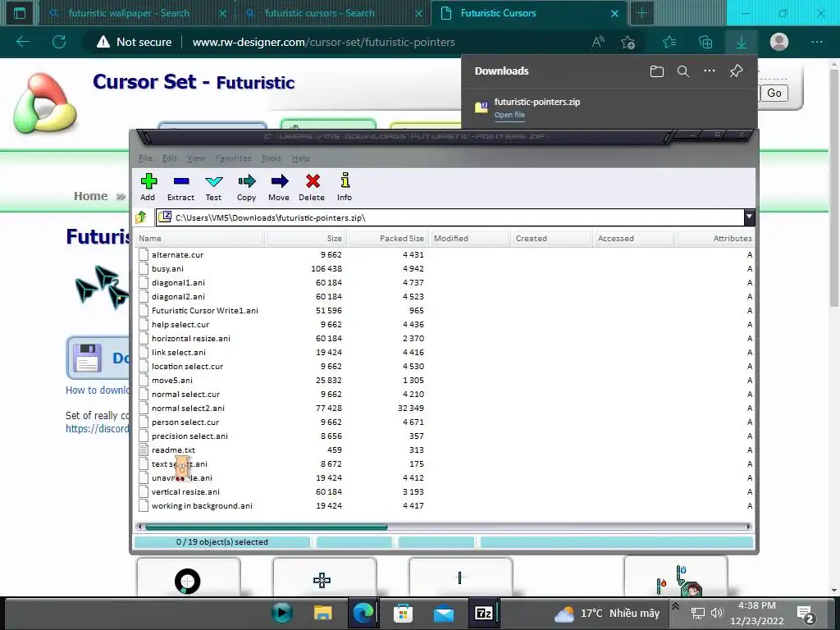Click the Add toolbar icon in 7-Zip

point(148,181)
